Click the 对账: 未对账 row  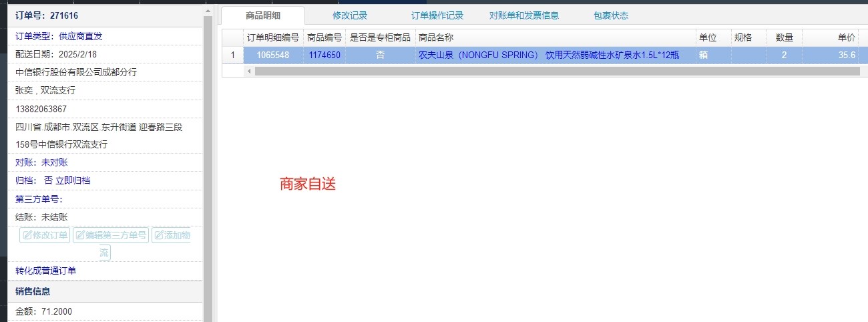pos(105,162)
